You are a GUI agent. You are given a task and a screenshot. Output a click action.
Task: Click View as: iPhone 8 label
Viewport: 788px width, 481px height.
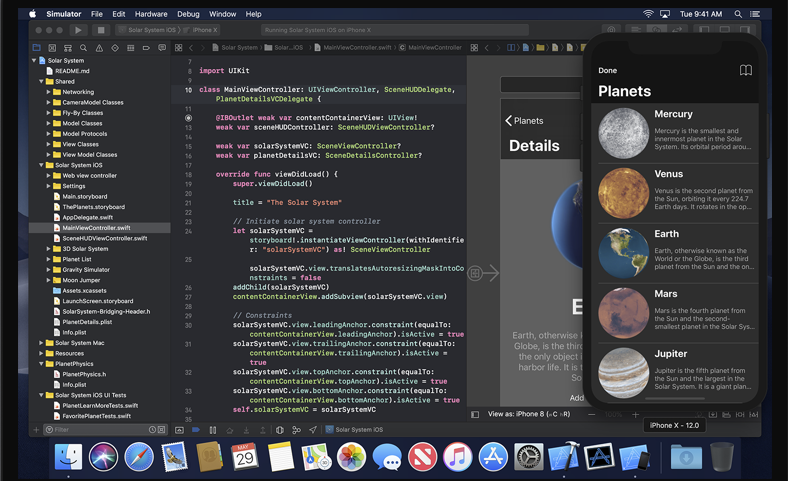click(529, 414)
